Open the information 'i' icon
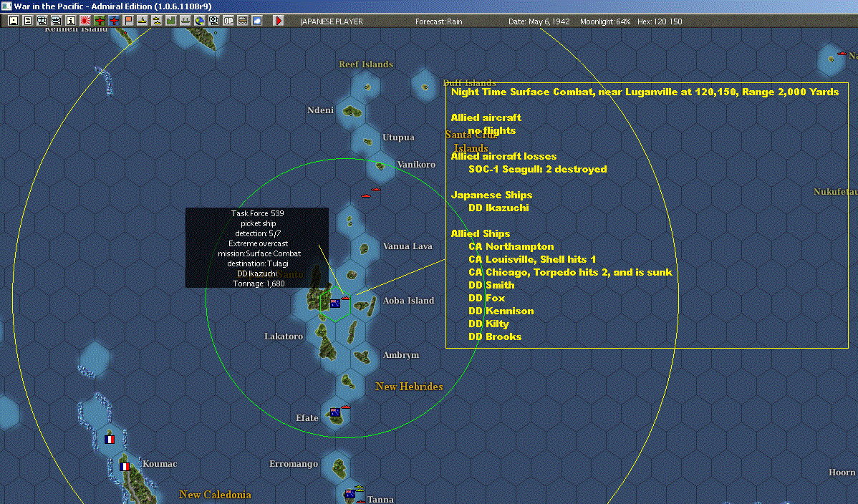The height and width of the screenshot is (504, 858). [71, 21]
